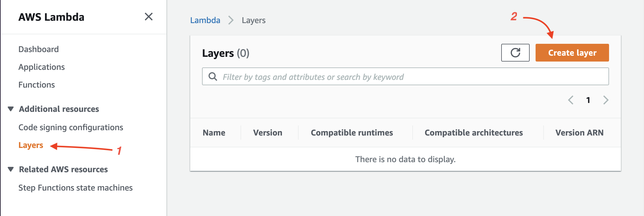Open Code signing configurations
This screenshot has width=644, height=216.
tap(71, 128)
